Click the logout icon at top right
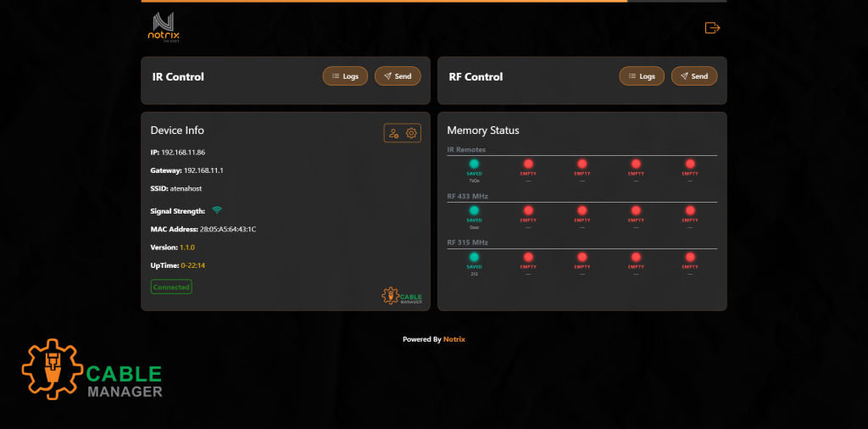Screen dimensions: 868x429 click(x=712, y=28)
